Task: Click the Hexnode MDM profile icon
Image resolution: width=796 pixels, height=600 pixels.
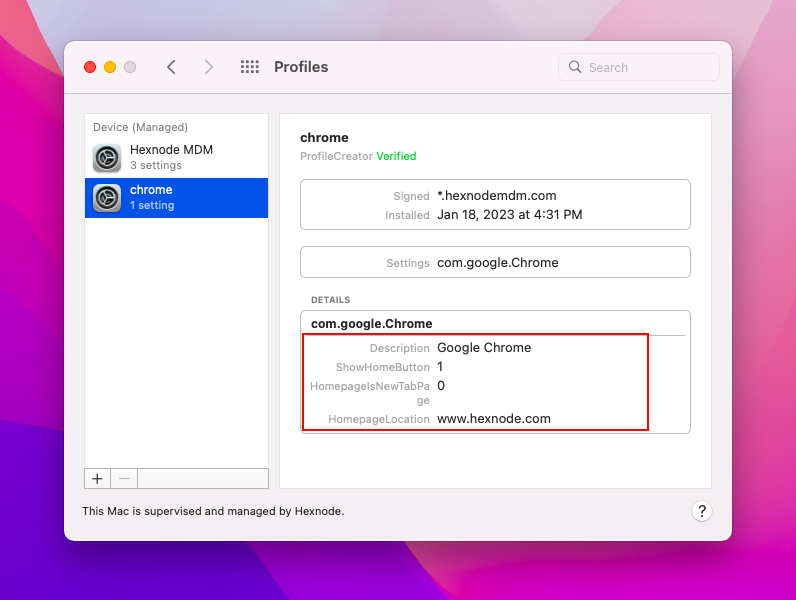Action: [107, 158]
